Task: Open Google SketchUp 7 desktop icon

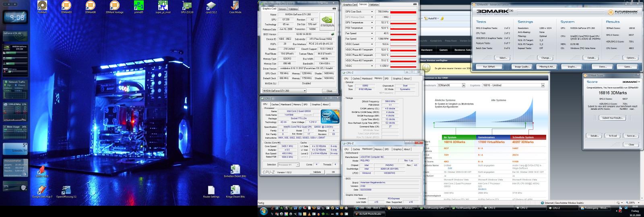Action: coord(42,192)
